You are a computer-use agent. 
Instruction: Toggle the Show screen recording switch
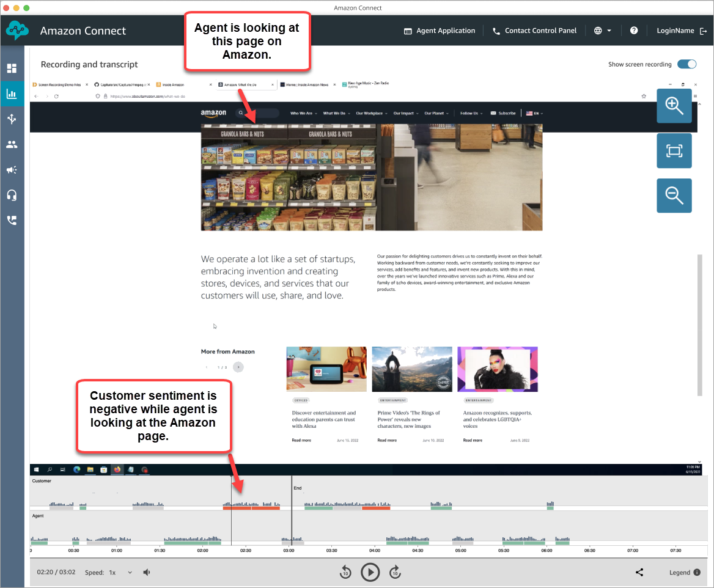[x=686, y=64]
